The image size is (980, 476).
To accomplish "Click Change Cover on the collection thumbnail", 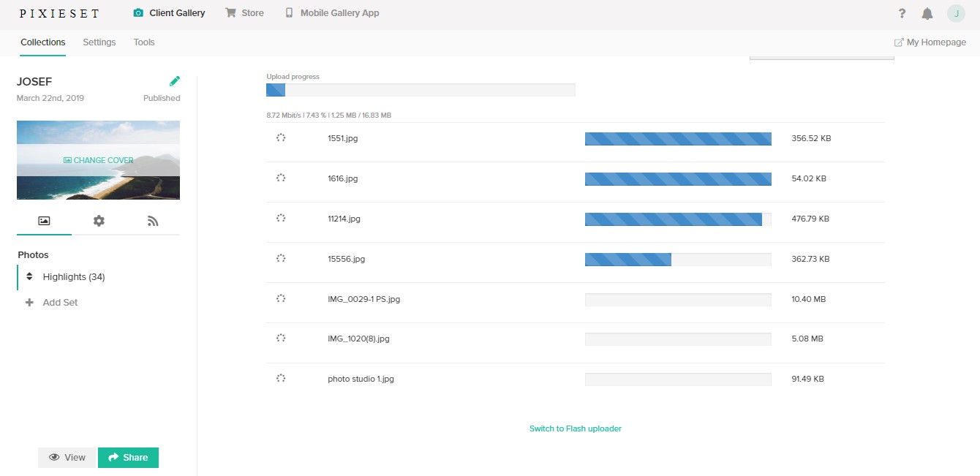I will (98, 160).
